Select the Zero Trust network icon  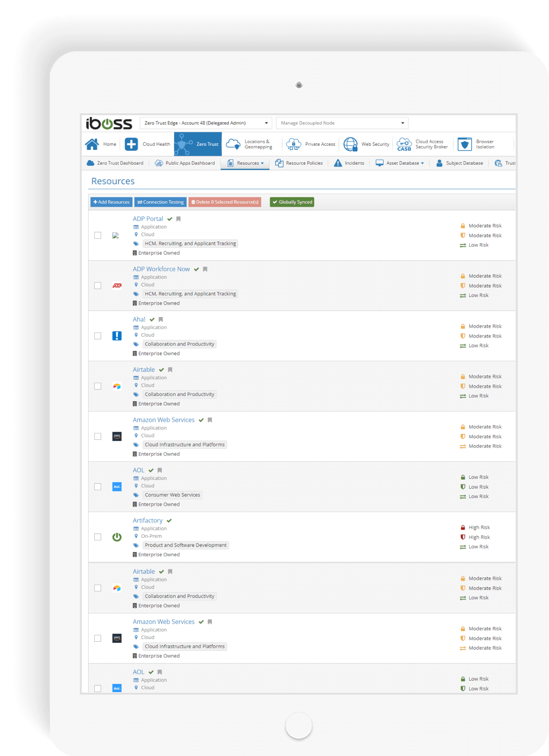(183, 144)
